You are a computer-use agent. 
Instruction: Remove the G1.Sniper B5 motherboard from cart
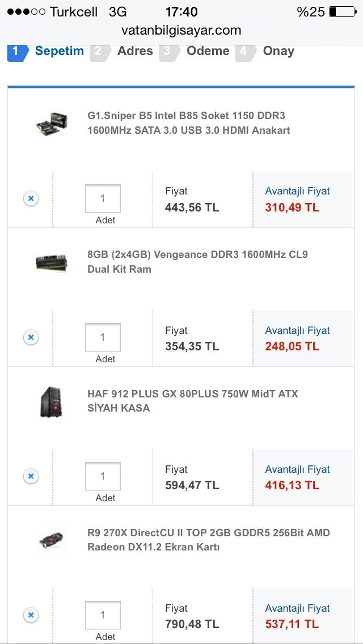(x=31, y=198)
